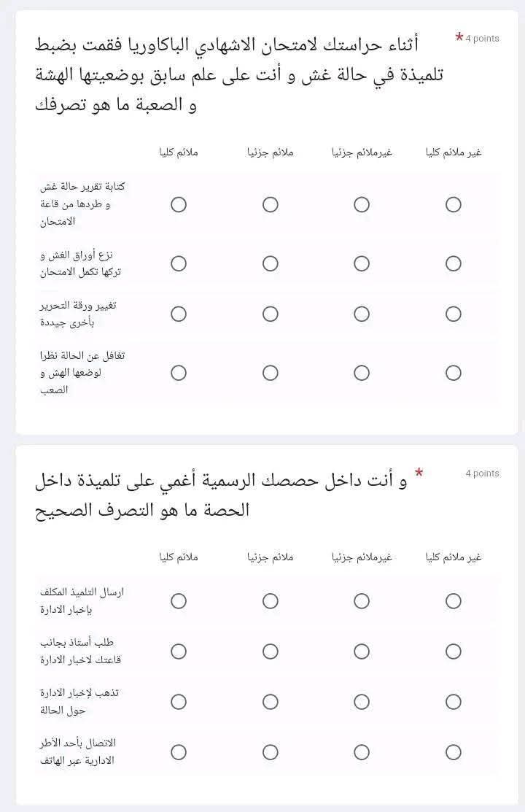525x812 pixels.
Task: Pick 'ملائم كليا' for 'تذهب لإخبار الادارة'
Action: click(x=179, y=702)
